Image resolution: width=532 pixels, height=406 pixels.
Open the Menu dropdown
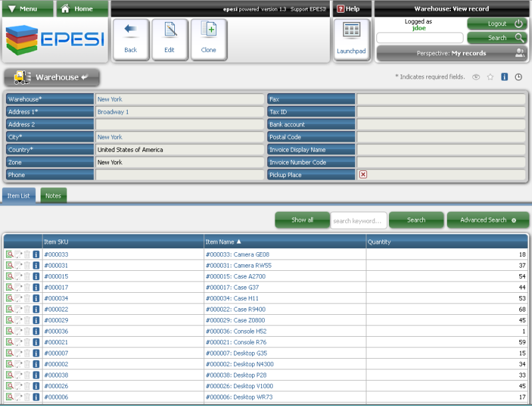click(x=27, y=9)
